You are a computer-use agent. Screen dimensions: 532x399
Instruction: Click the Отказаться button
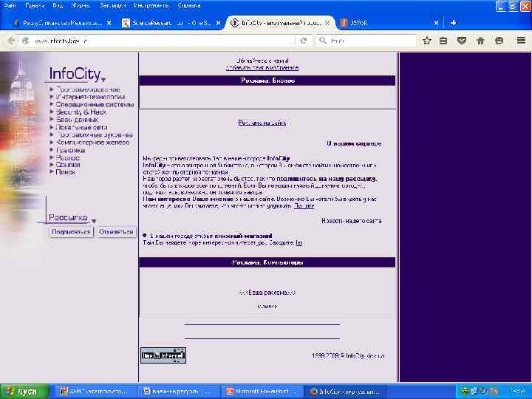116,232
